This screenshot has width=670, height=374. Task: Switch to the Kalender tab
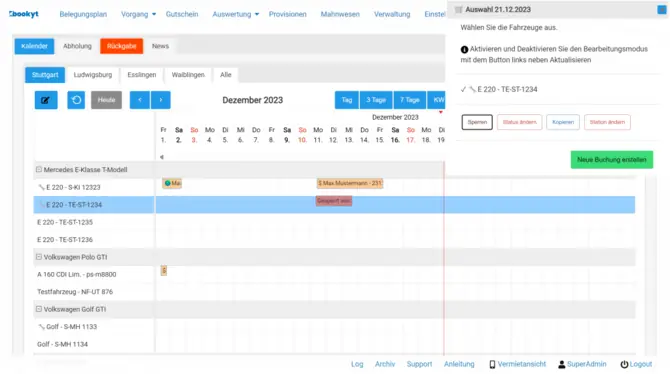(34, 46)
